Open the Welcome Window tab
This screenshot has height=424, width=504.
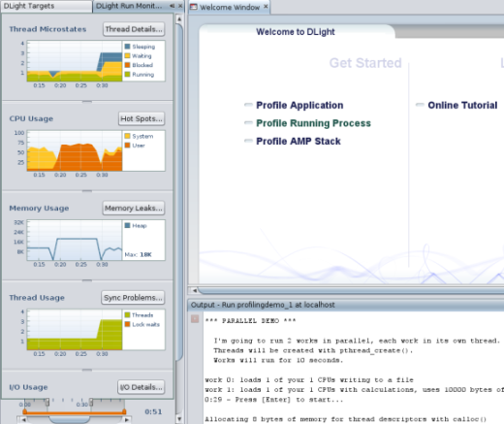click(x=229, y=7)
